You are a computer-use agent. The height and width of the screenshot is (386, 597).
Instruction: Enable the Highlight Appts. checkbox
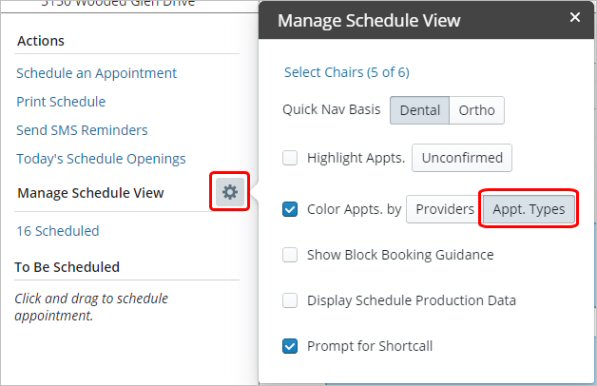coord(290,157)
